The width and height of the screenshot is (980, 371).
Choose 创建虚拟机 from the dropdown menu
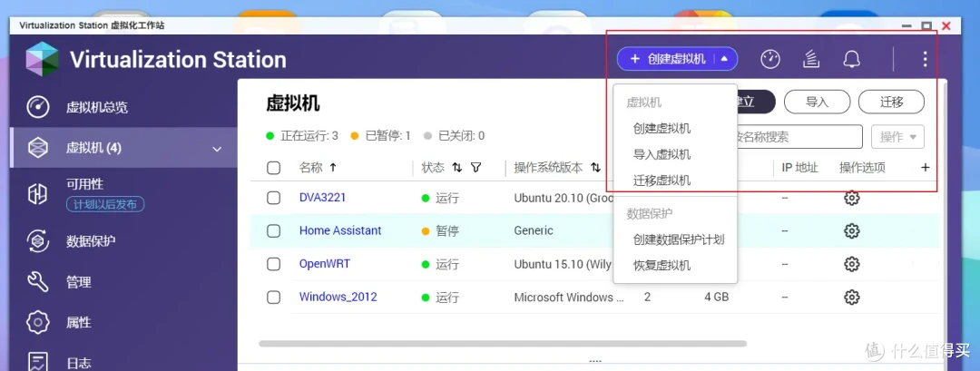(x=661, y=129)
